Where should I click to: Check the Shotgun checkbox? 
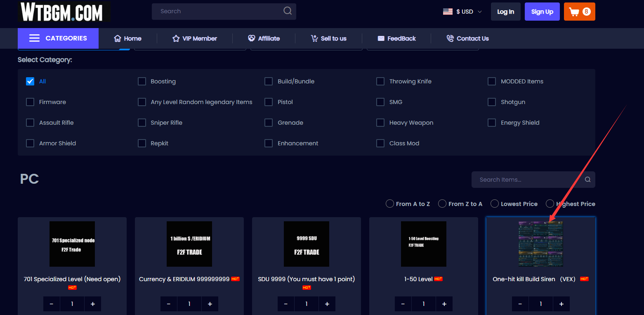492,102
